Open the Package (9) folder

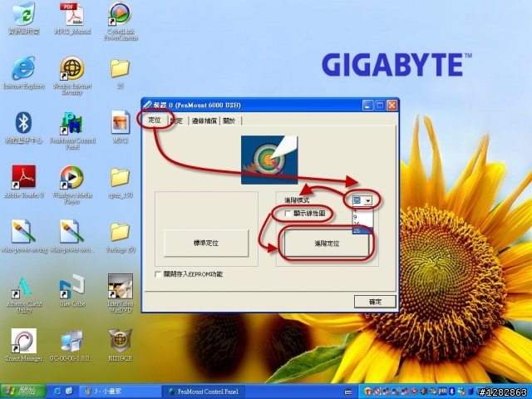[120, 232]
